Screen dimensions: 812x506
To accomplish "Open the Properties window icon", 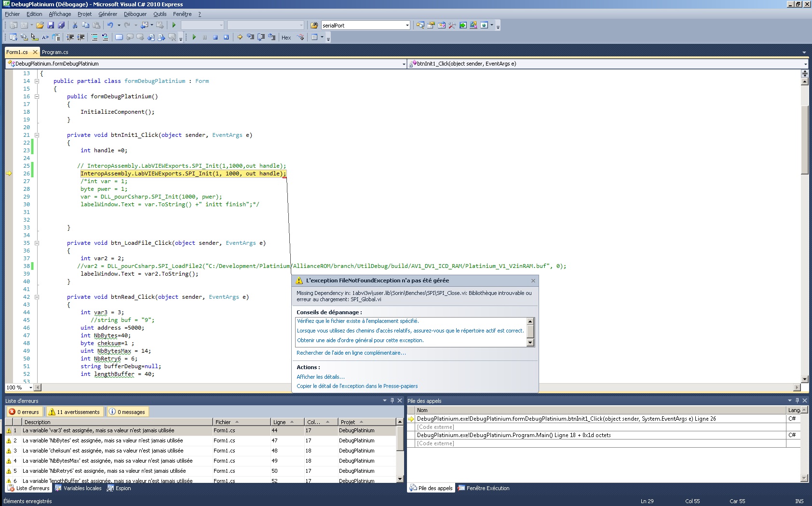I will [x=431, y=25].
